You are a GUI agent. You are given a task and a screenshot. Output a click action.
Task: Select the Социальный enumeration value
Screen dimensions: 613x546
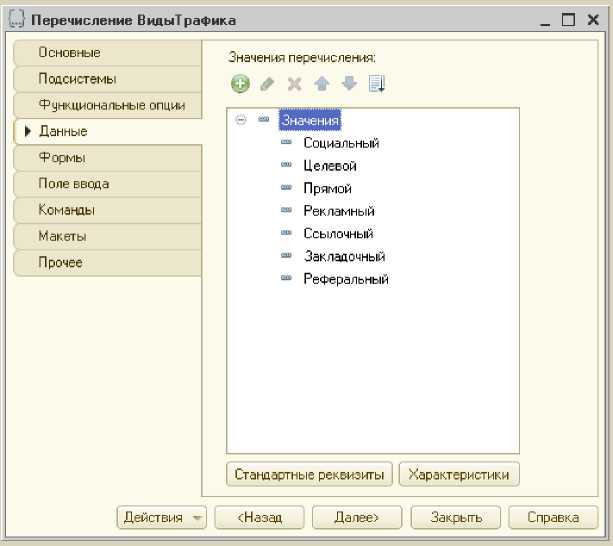tap(341, 143)
